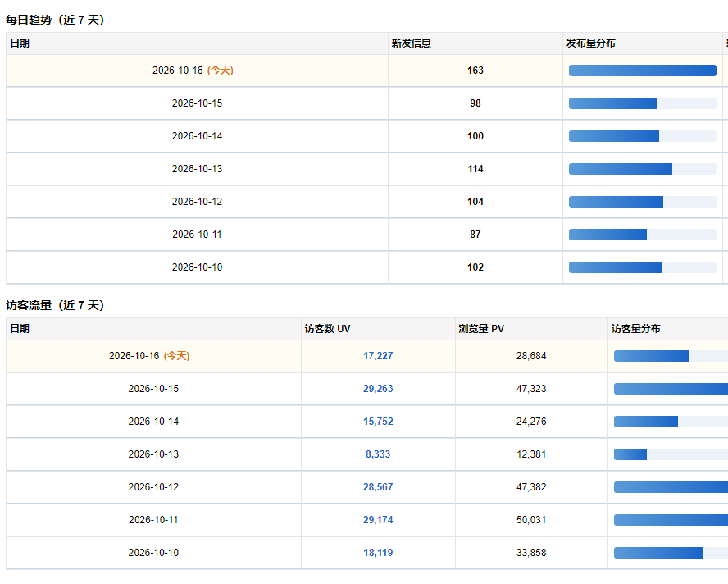Click the 15,752 UV link
This screenshot has width=728, height=584.
tap(378, 422)
